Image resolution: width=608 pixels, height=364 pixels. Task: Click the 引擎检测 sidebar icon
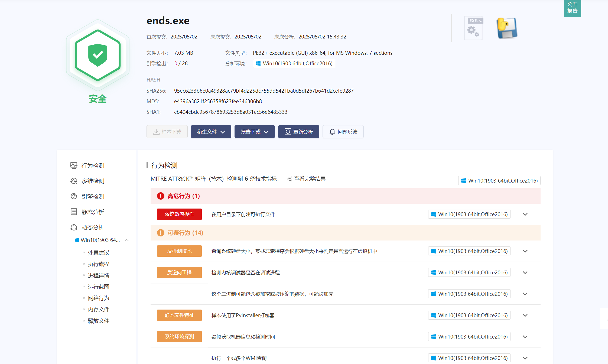(x=74, y=196)
